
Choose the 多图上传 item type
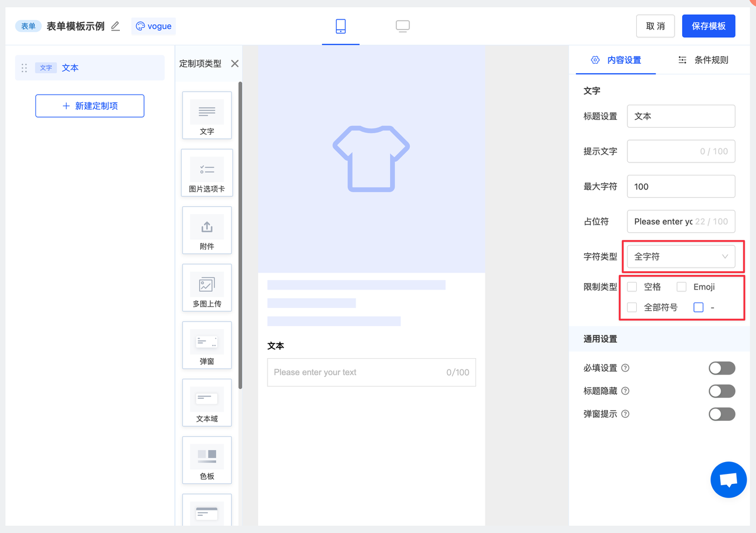[207, 287]
